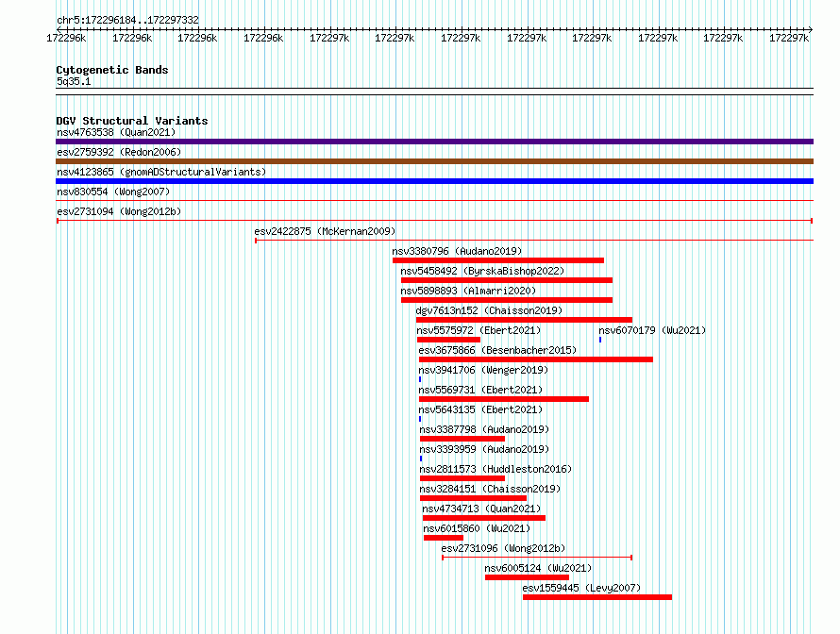Click the thin esv2731094 variant line

[x=434, y=221]
